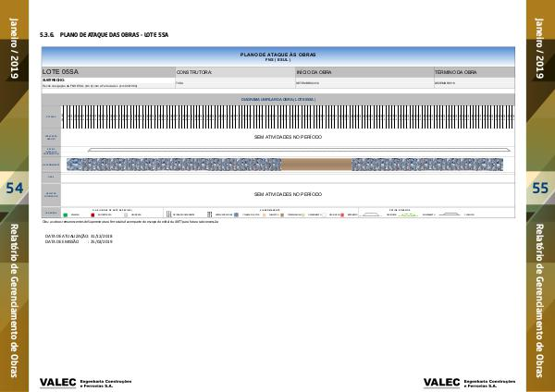
Task: Click the lower SEM ATIVIDADES NO PERÍODO row
Action: pos(288,194)
